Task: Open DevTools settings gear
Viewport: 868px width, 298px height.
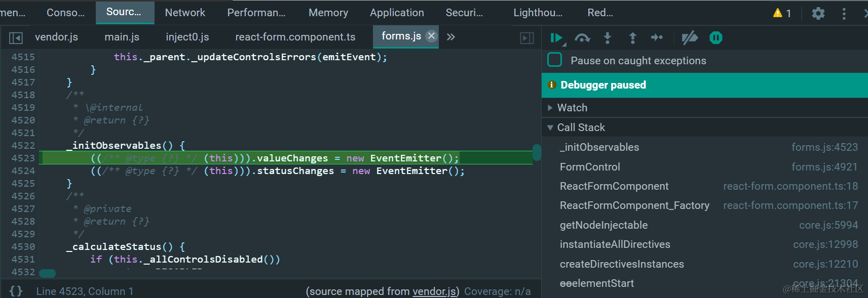Action: tap(818, 13)
